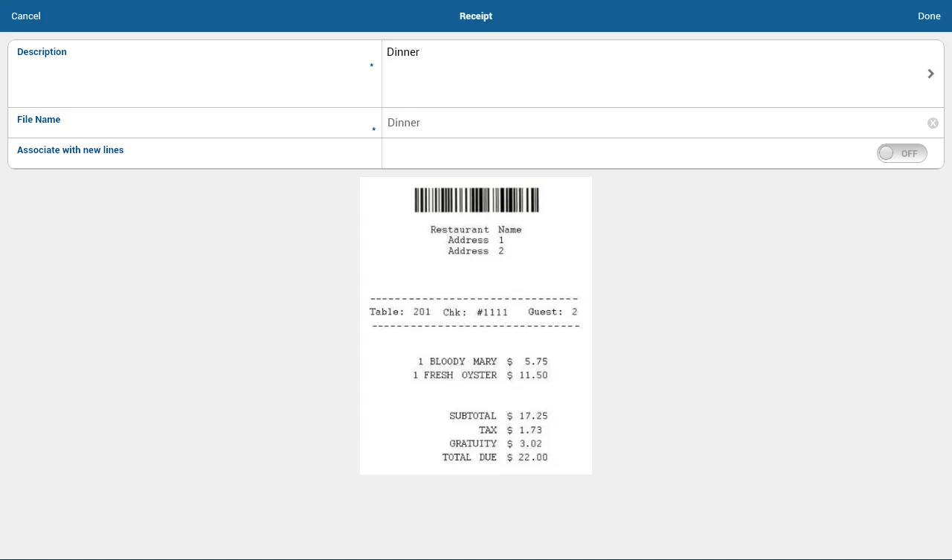Click the required asterisk beside File Name
This screenshot has height=560, width=952.
pyautogui.click(x=373, y=130)
